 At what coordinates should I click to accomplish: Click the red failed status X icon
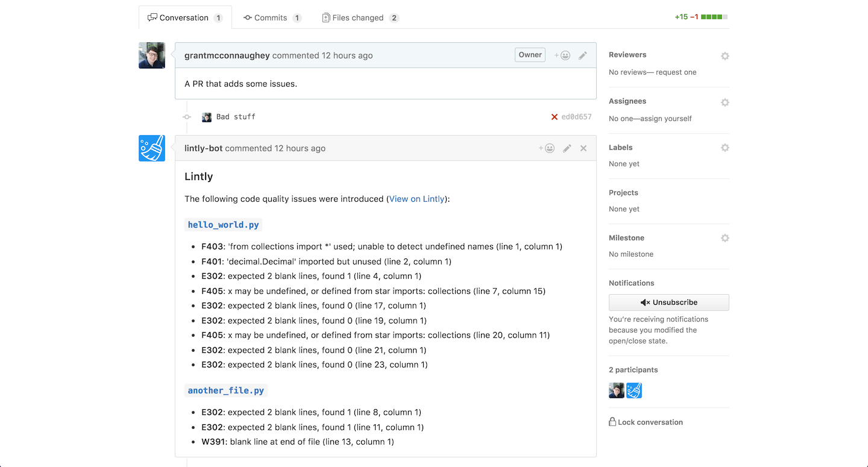click(555, 117)
